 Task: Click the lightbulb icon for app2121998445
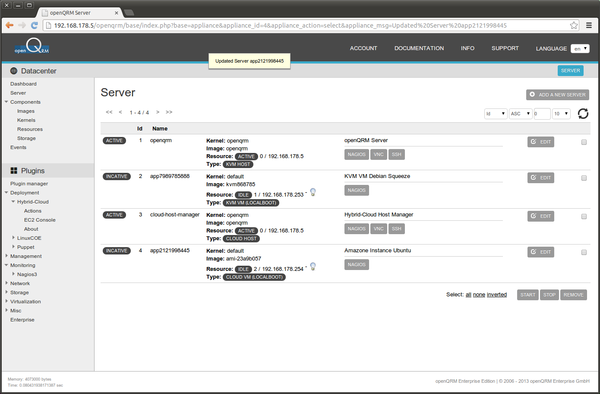coord(313,266)
